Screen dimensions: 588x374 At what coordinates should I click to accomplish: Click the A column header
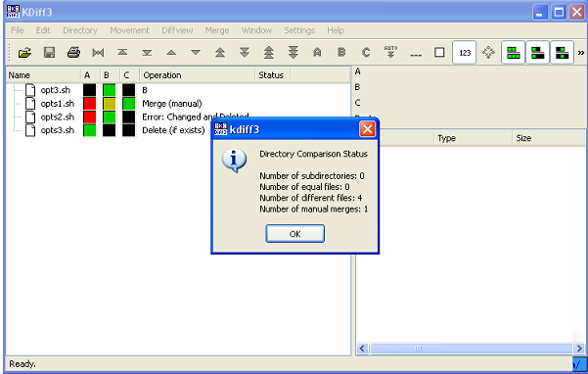90,75
